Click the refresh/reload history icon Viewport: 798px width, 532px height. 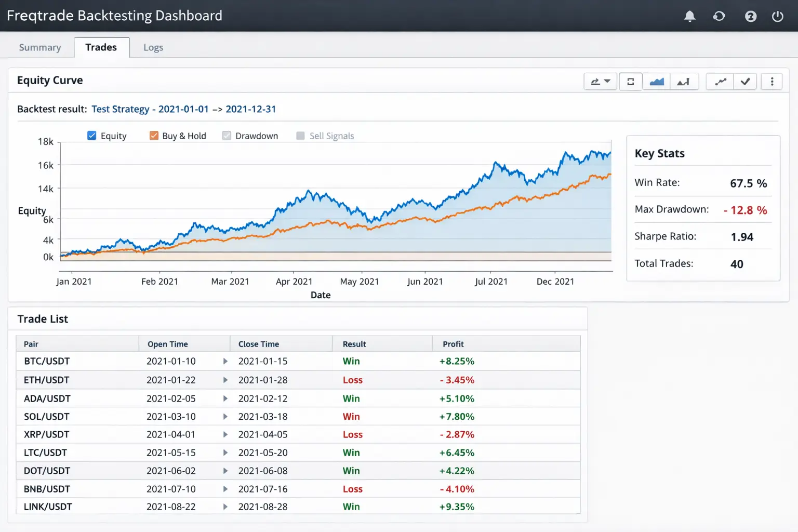tap(719, 16)
